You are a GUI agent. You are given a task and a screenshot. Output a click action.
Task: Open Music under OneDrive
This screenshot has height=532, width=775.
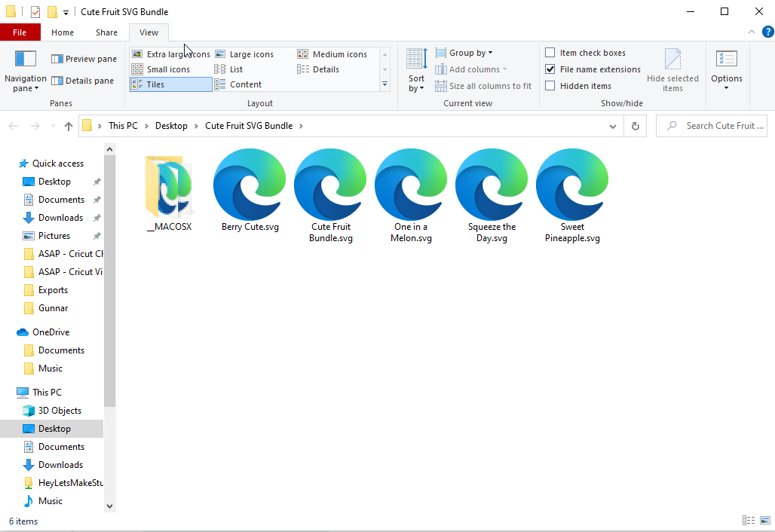[50, 368]
